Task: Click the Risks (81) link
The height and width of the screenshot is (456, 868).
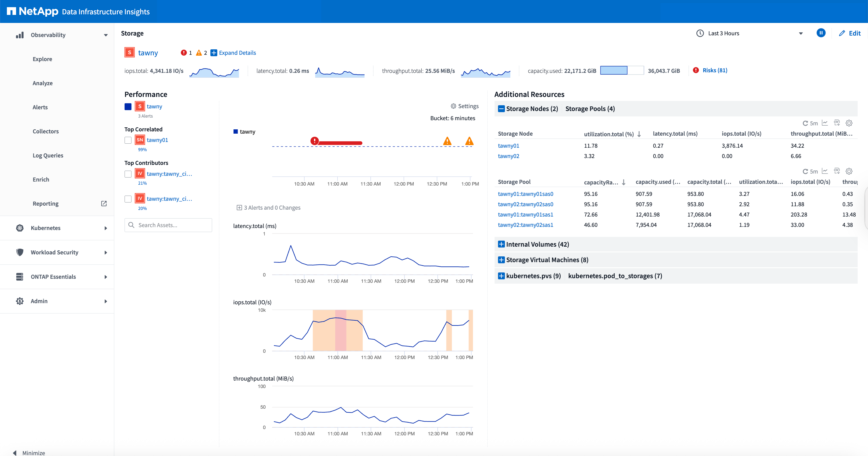Action: click(715, 70)
